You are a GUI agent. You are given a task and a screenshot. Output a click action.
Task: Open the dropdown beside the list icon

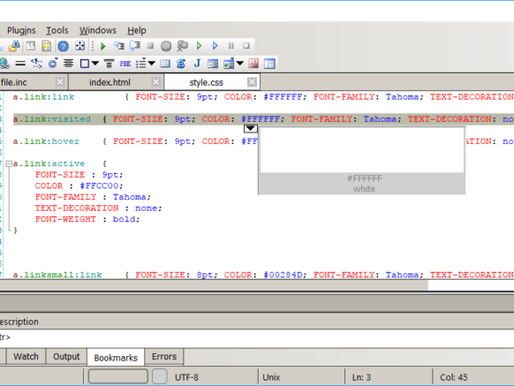click(151, 63)
